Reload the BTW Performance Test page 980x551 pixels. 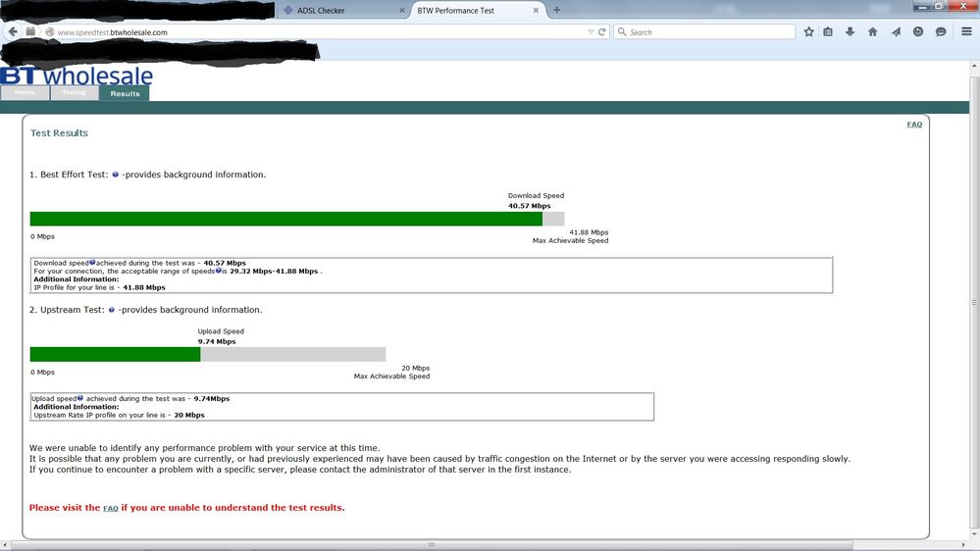[602, 31]
